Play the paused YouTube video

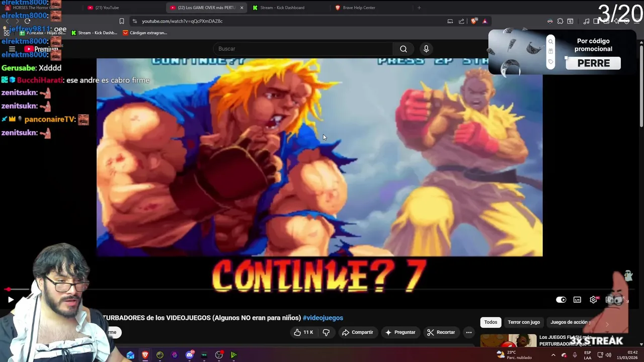pyautogui.click(x=11, y=300)
